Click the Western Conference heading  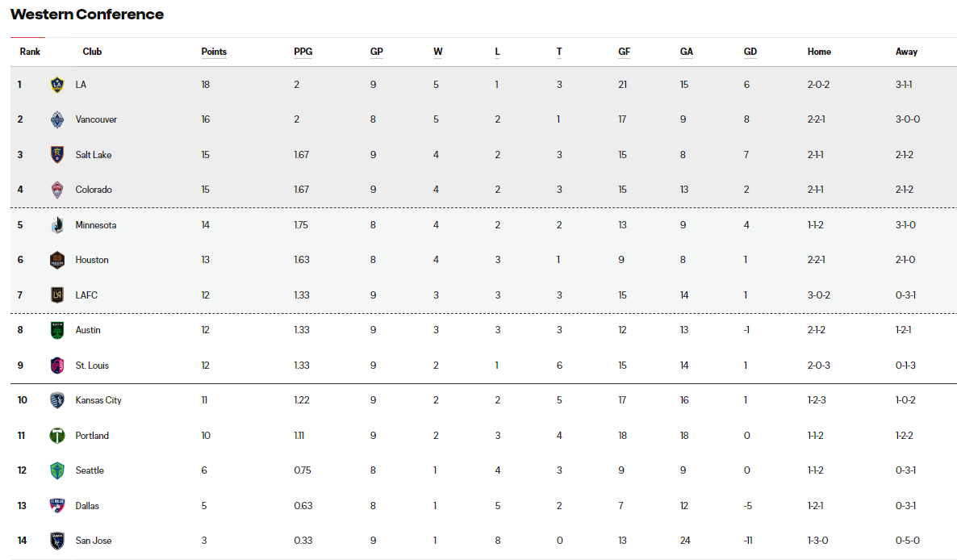(87, 15)
